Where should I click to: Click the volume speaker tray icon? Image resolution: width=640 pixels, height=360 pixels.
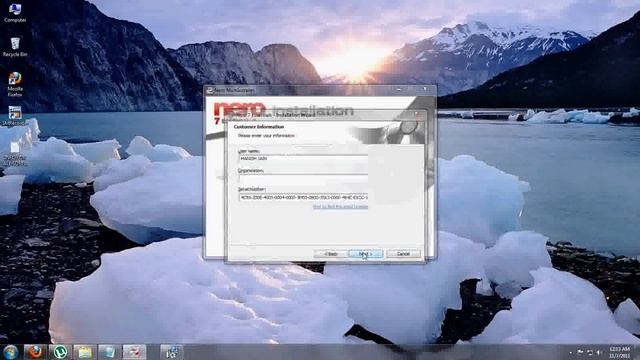click(x=599, y=352)
